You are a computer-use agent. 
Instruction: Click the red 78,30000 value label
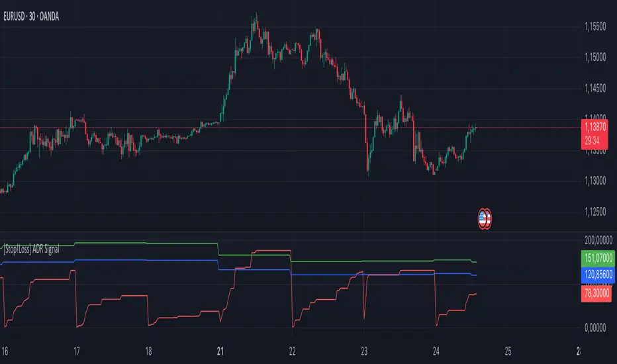[x=596, y=295]
